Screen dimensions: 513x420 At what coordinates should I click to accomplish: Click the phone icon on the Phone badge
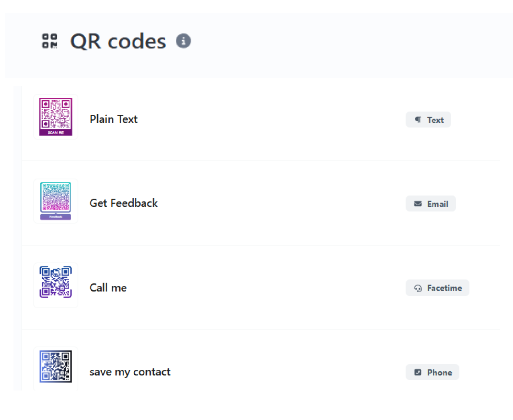[x=418, y=372]
